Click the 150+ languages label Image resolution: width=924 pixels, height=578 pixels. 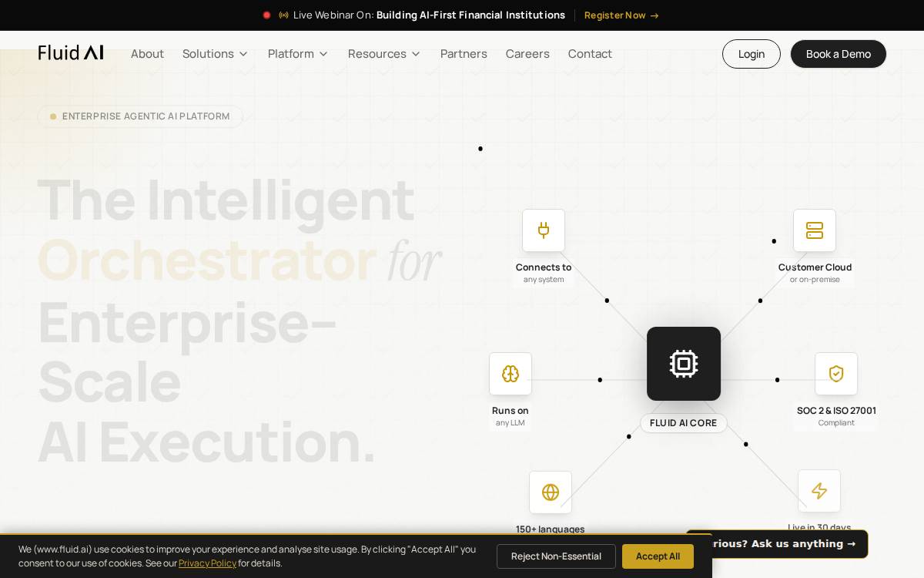[551, 529]
